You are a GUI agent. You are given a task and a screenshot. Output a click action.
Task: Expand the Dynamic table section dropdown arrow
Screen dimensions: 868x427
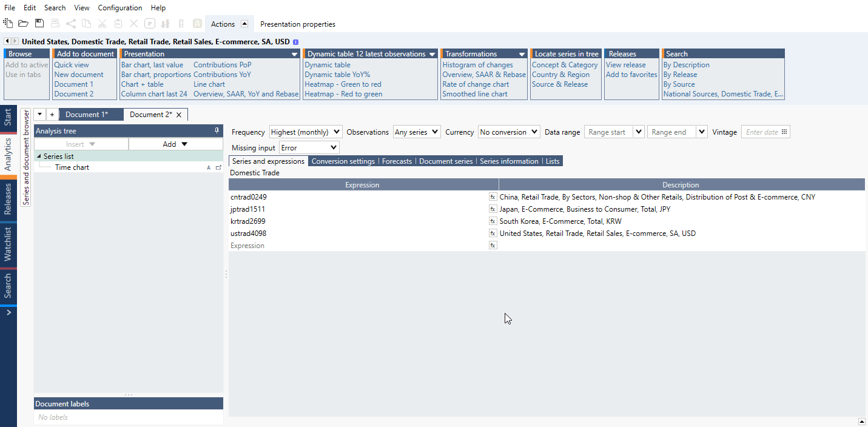[432, 54]
